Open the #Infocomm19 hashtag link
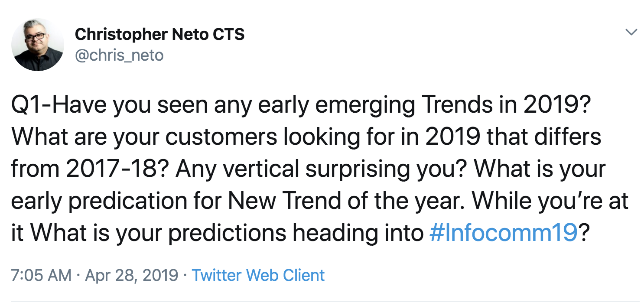 pyautogui.click(x=504, y=233)
